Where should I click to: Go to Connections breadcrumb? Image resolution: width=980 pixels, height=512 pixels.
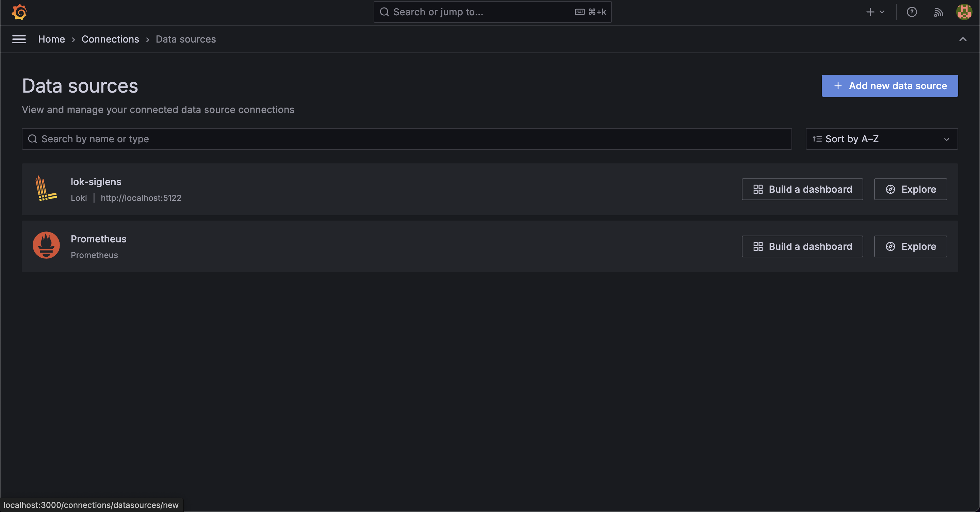click(x=110, y=39)
